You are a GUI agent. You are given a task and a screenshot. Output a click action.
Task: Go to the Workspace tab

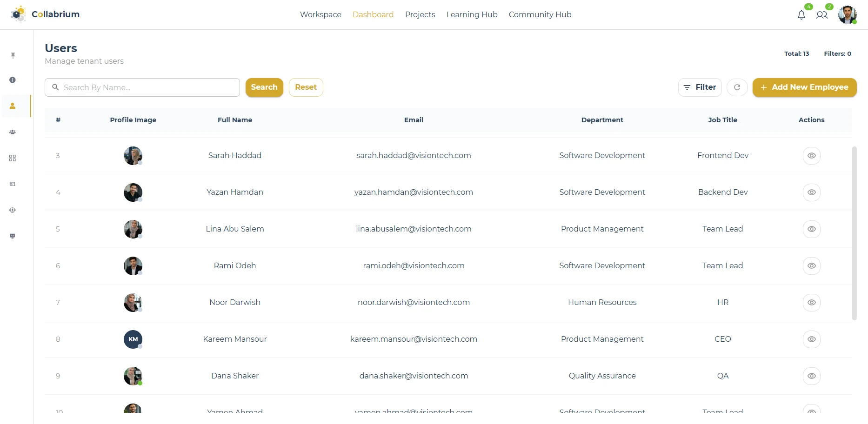320,14
